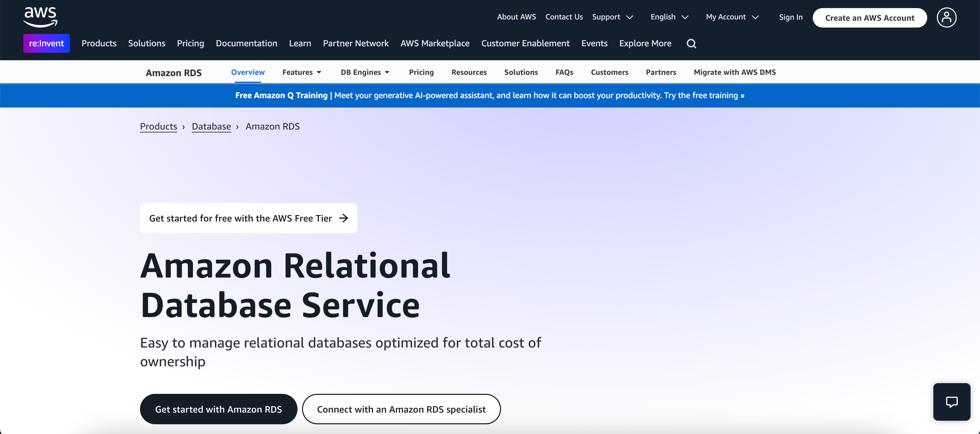Click the user profile avatar icon
Image resolution: width=980 pixels, height=434 pixels.
[946, 17]
